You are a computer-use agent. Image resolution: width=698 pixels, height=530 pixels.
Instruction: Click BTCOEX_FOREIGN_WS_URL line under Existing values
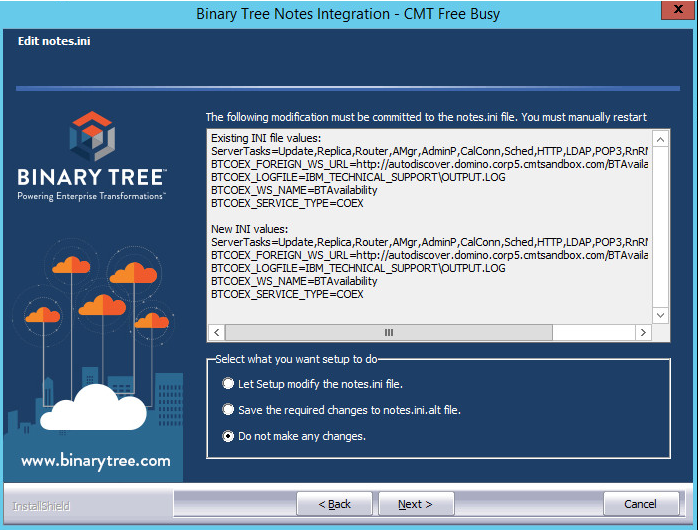click(429, 164)
